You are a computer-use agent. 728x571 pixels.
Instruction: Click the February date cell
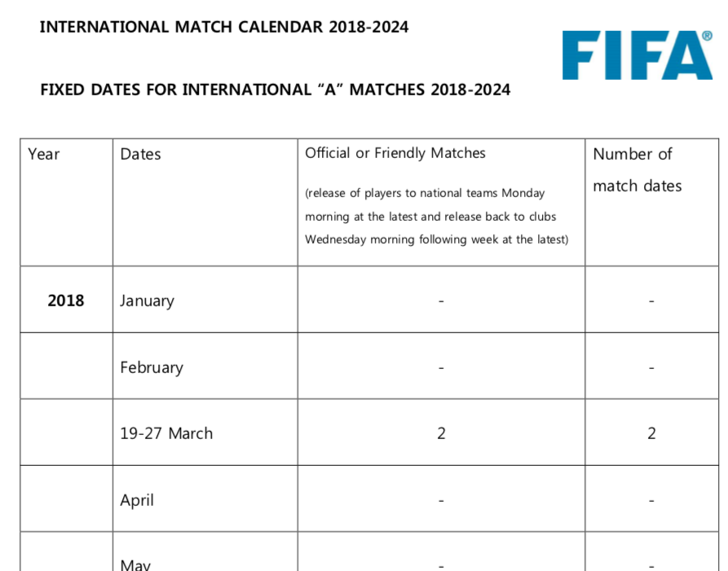click(x=152, y=367)
